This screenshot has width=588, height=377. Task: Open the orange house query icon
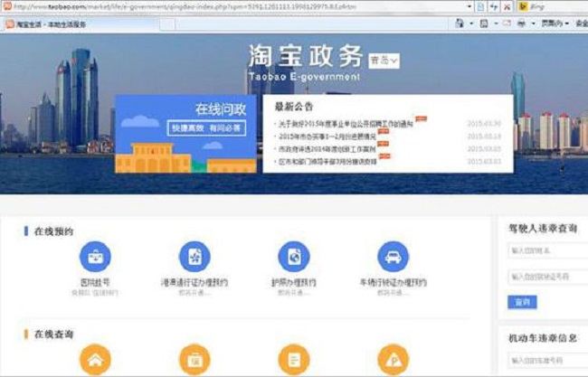95,360
